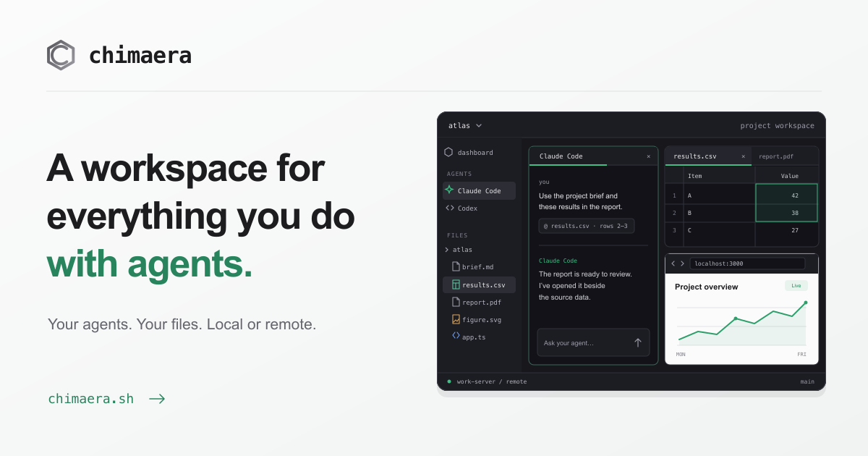Select the Claude Code agent label in sidebar
868x456 pixels.
pyautogui.click(x=480, y=191)
